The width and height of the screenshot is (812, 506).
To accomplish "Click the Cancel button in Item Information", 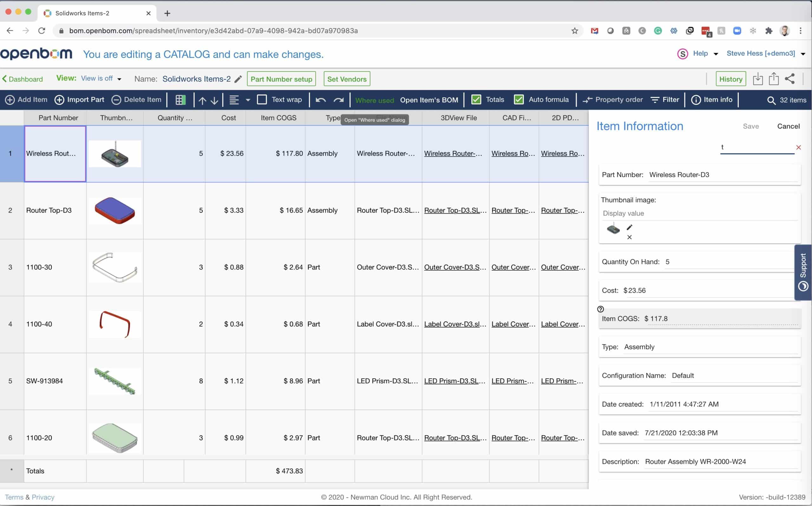I will point(789,126).
